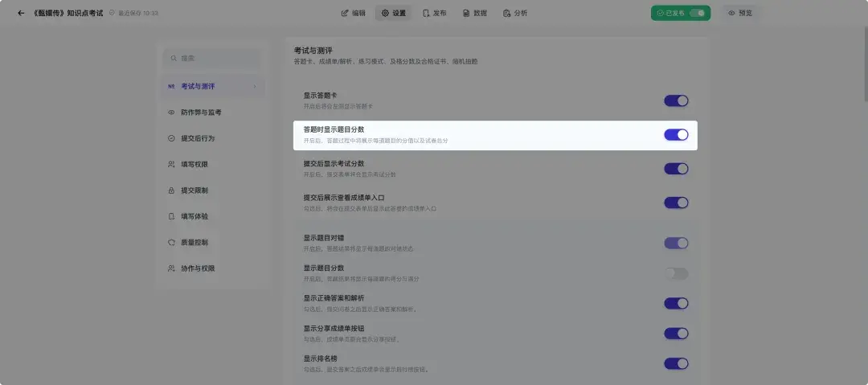The width and height of the screenshot is (868, 385).
Task: Click the gear icon on 设置 tab
Action: click(385, 14)
